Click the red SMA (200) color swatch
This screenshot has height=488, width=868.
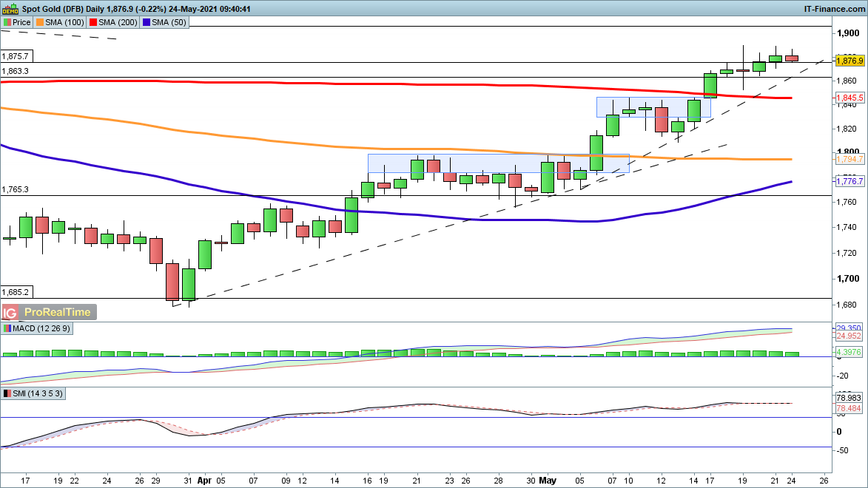click(x=94, y=22)
